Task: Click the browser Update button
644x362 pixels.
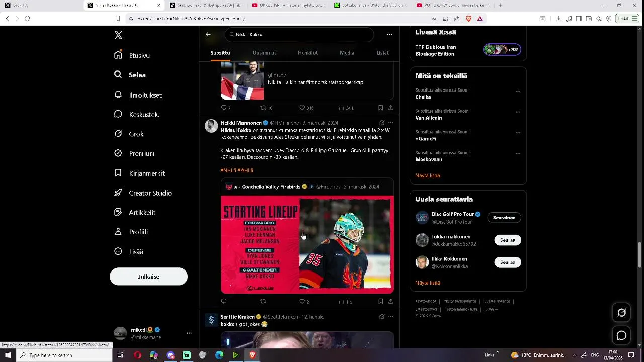Action: [627, 19]
